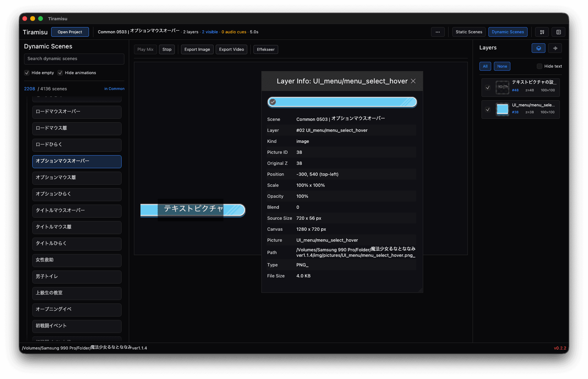Toggle Hide animations checkbox
Viewport: 588px width, 379px height.
(x=60, y=73)
